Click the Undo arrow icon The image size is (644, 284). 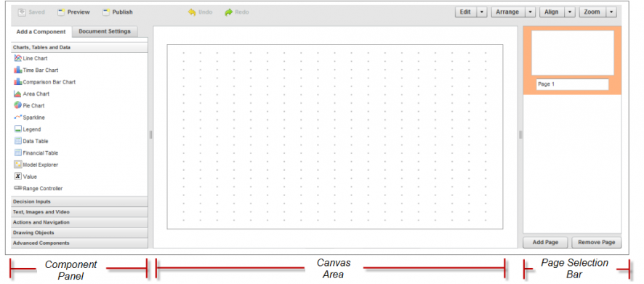192,12
